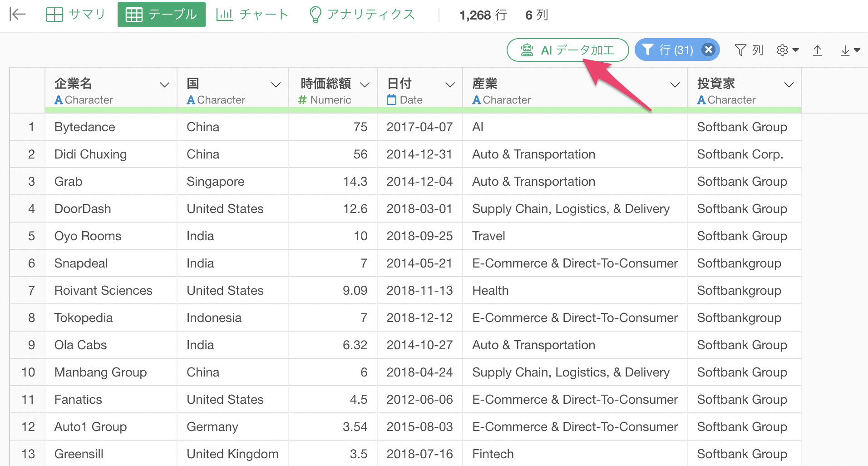Click the date 2012-06-06
Viewport: 868px width, 466px height.
[420, 400]
